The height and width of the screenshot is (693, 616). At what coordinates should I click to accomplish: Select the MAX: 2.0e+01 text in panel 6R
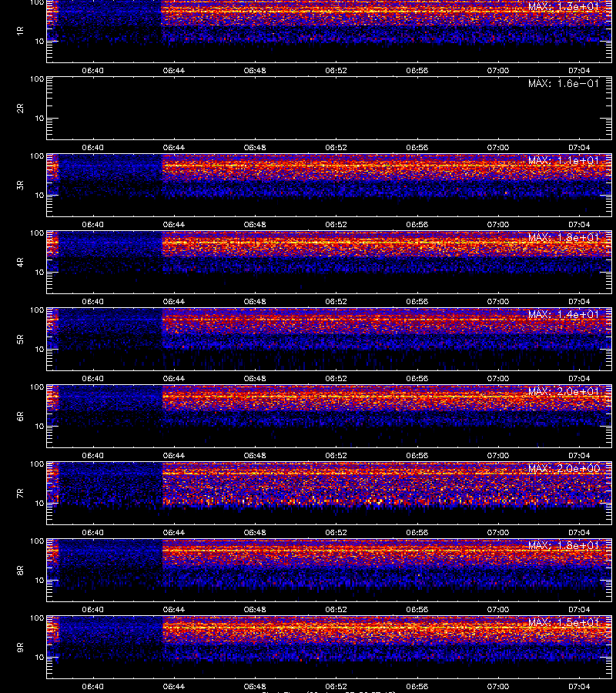click(x=564, y=392)
